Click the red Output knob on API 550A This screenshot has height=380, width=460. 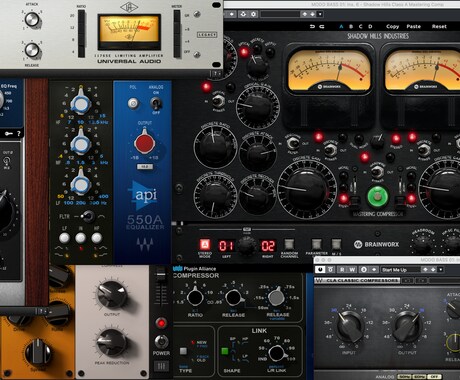click(x=144, y=143)
